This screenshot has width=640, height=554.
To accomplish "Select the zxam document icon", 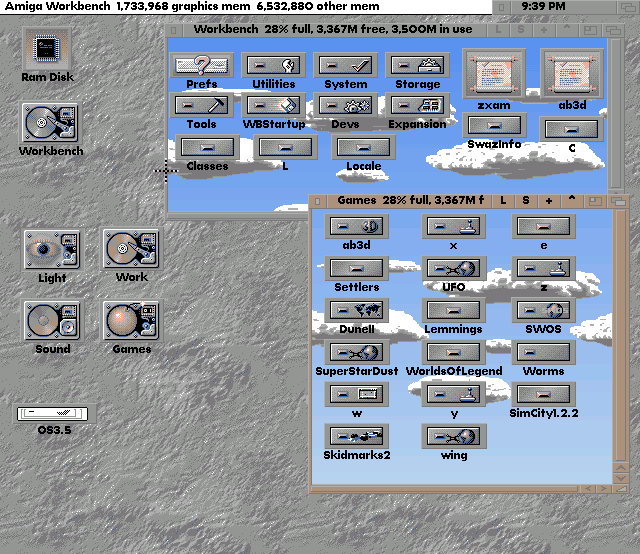I will point(494,74).
